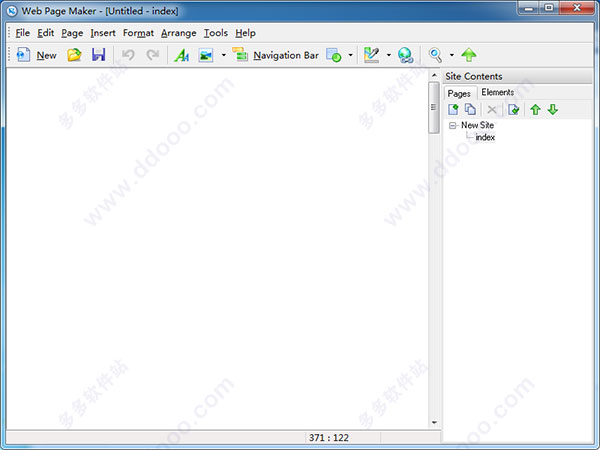Select the New Site tree item
This screenshot has height=450, width=600.
(477, 125)
